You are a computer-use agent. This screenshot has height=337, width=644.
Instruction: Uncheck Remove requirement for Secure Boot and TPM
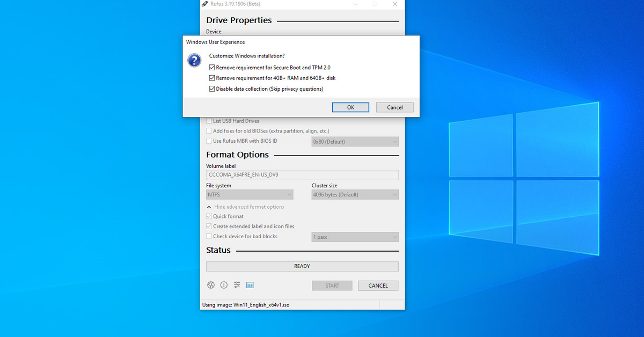(212, 68)
